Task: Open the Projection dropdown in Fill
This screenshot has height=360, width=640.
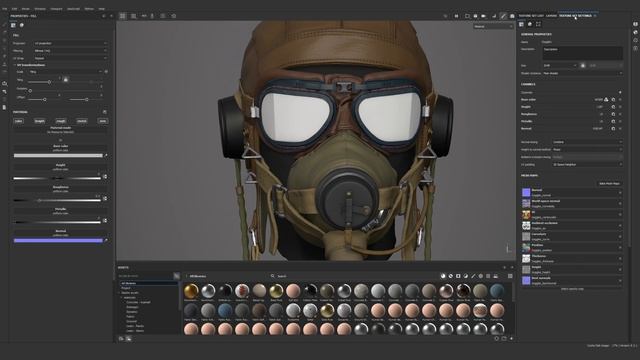Action: [70, 43]
